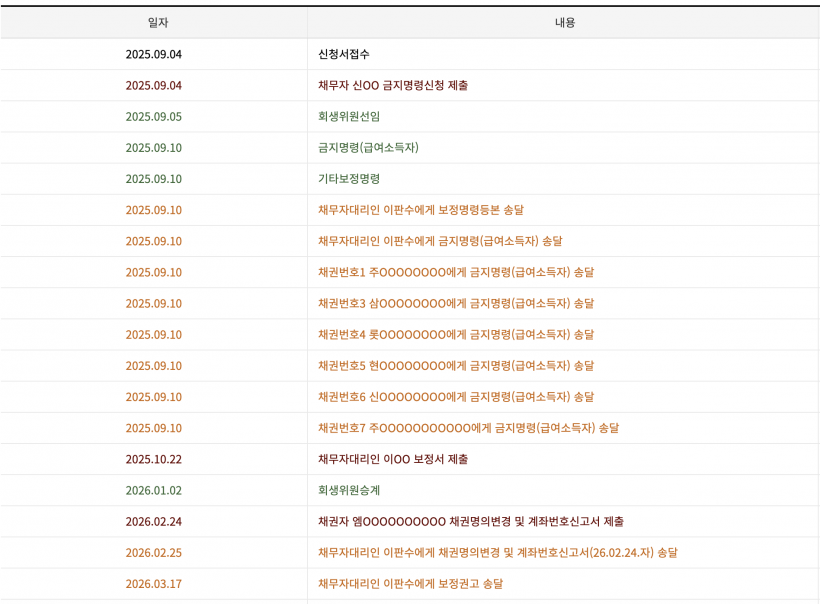This screenshot has width=820, height=604.
Task: Click the 2025.09.10 date in 채권번호4 row
Action: (x=154, y=335)
